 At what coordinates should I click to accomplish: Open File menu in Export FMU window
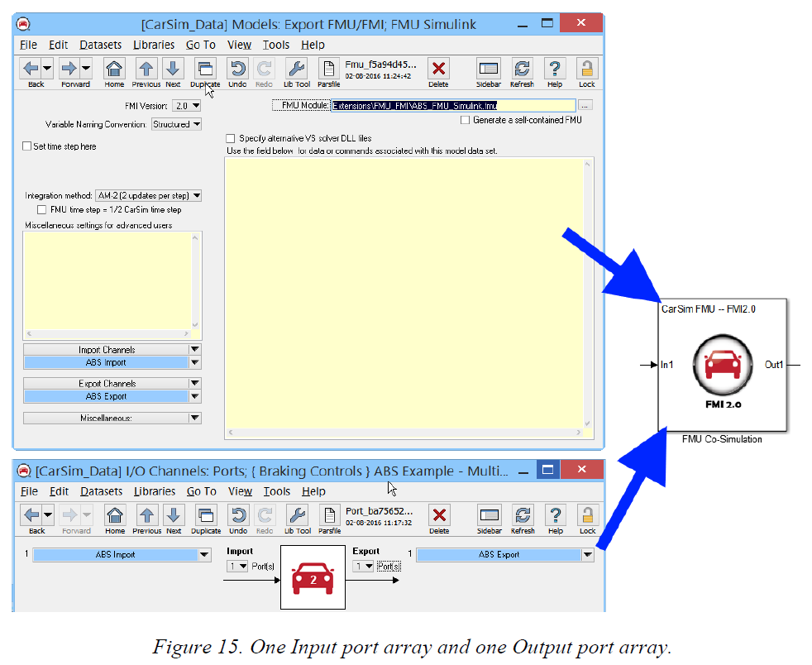click(x=28, y=45)
